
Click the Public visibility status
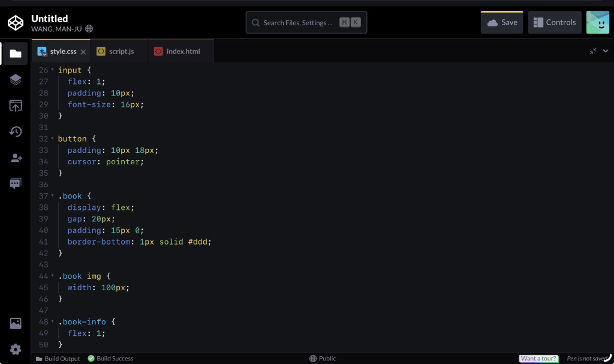click(x=323, y=359)
